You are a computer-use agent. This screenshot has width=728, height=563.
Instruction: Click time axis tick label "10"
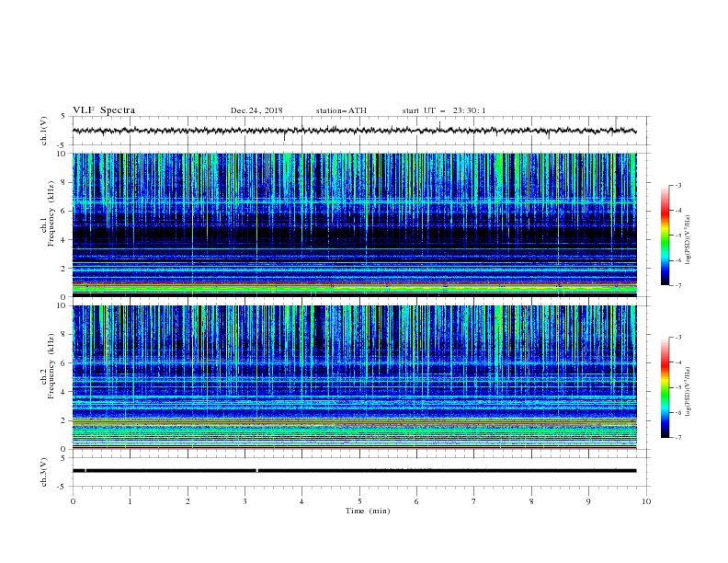point(646,501)
